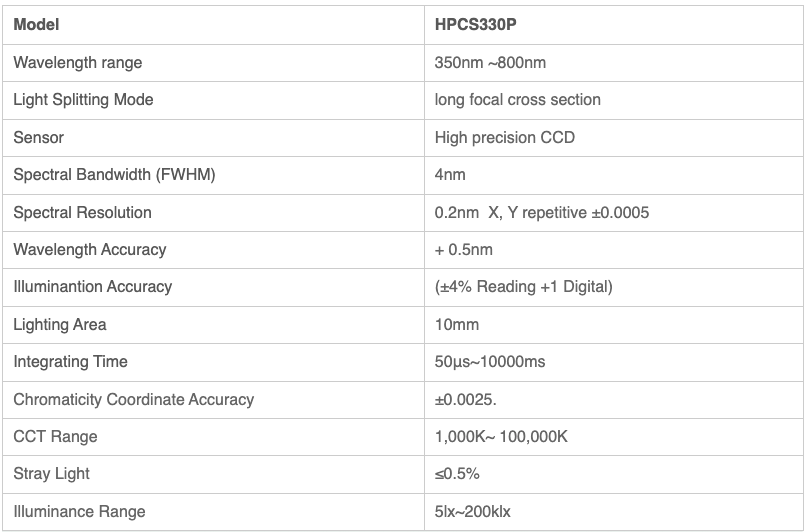The height and width of the screenshot is (532, 808).
Task: Select the 0.2nm X, Y repetitive value
Action: (x=542, y=213)
